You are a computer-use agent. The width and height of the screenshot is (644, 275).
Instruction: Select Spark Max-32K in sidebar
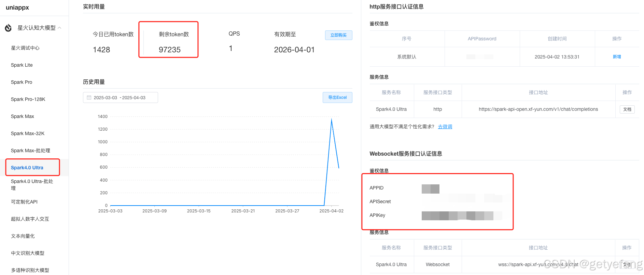(x=28, y=133)
